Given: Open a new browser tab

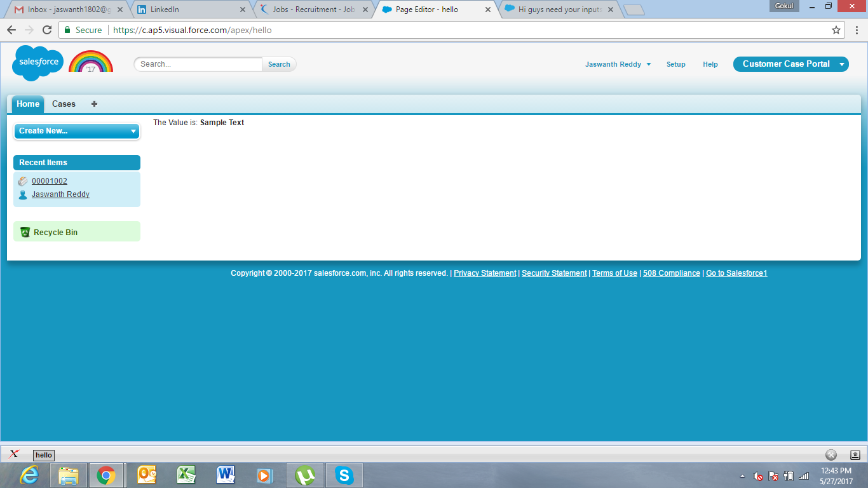Looking at the screenshot, I should tap(634, 10).
